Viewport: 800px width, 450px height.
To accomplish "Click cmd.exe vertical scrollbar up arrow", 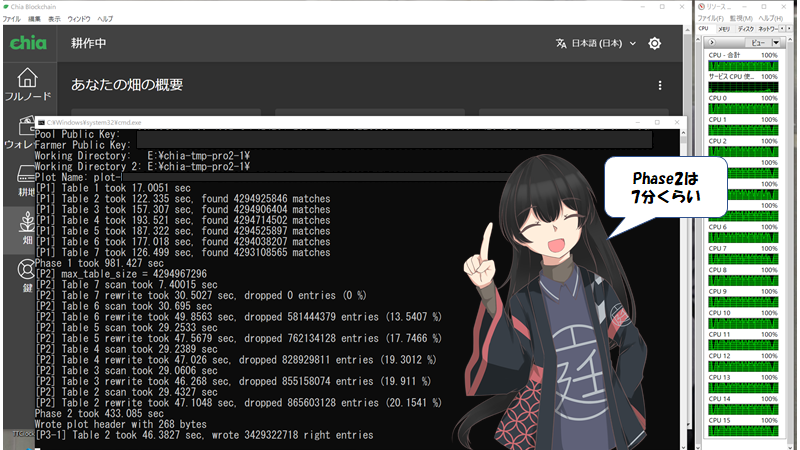I will [683, 133].
